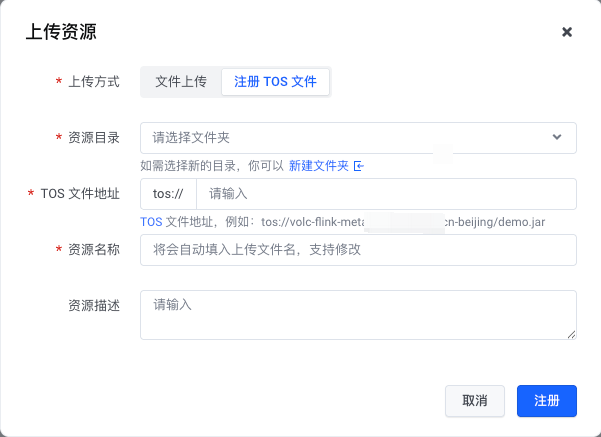The width and height of the screenshot is (601, 437).
Task: Click the 资源名称 field label
Action: (94, 250)
